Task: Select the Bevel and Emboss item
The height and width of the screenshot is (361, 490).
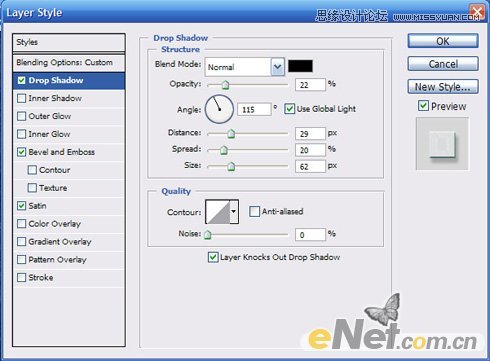Action: (x=62, y=152)
